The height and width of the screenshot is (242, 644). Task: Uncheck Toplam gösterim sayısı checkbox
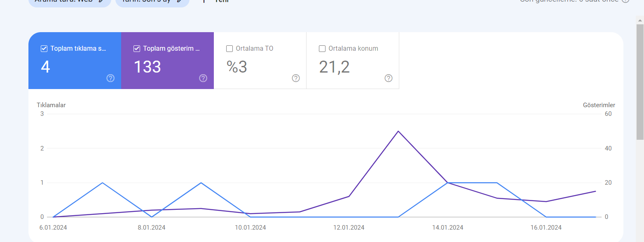pos(137,49)
